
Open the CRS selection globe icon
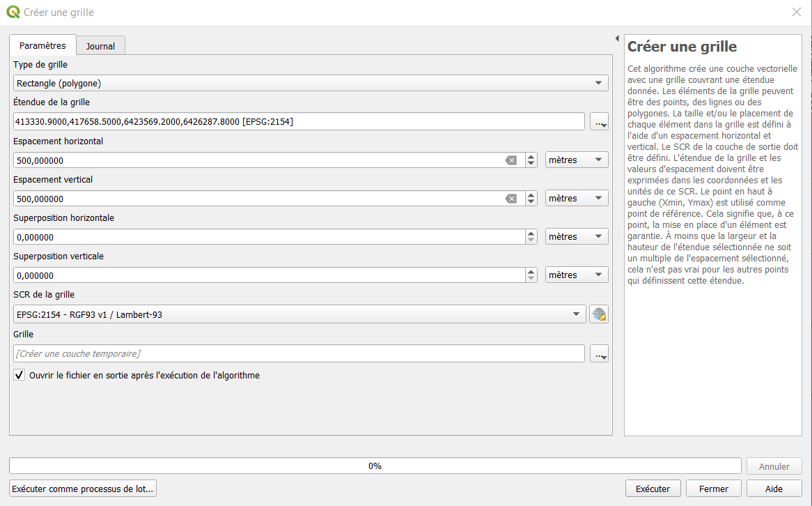[x=599, y=314]
